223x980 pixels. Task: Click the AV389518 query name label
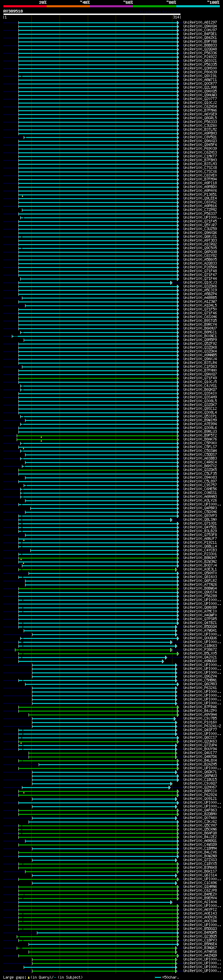coord(13,11)
